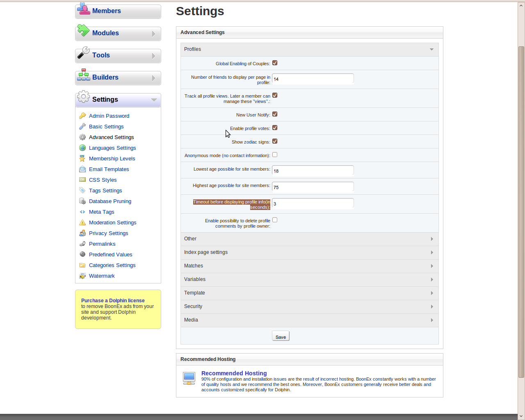Image resolution: width=525 pixels, height=420 pixels.
Task: Click the warning icon beside Moderation Settings
Action: [x=82, y=223]
